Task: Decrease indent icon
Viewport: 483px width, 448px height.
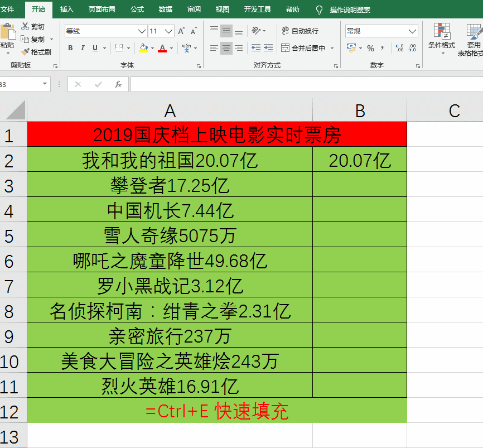Action: pyautogui.click(x=256, y=48)
